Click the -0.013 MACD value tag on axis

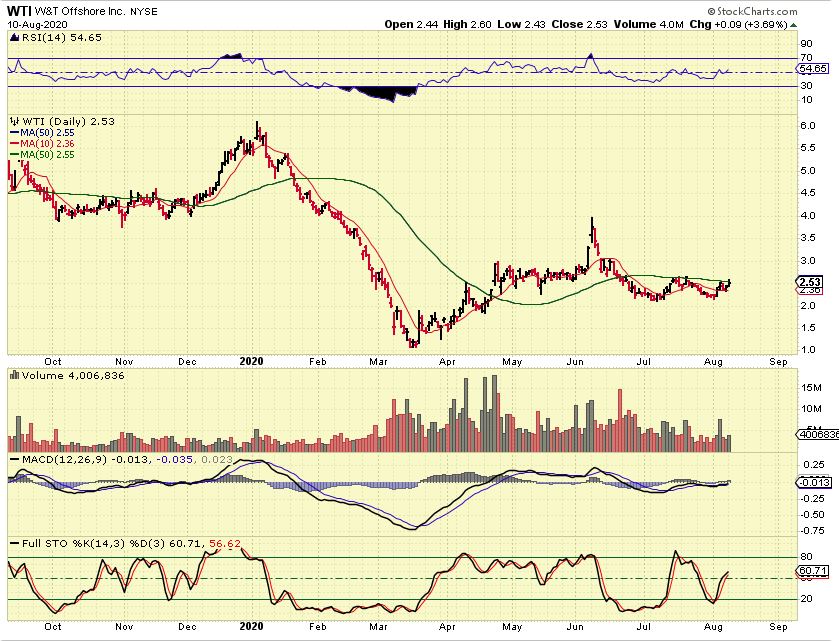814,483
